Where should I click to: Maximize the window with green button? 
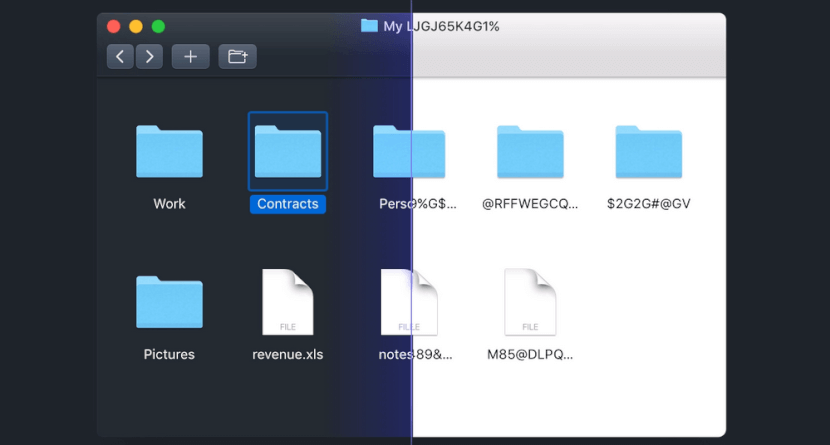pos(158,26)
